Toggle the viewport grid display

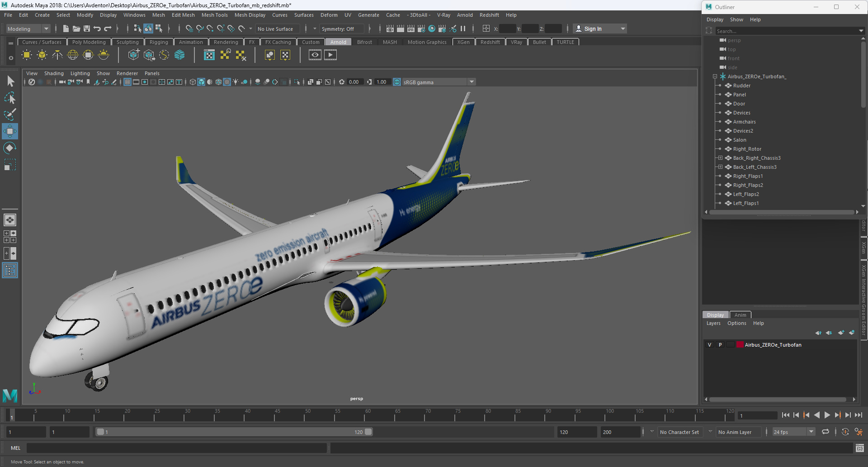point(127,82)
